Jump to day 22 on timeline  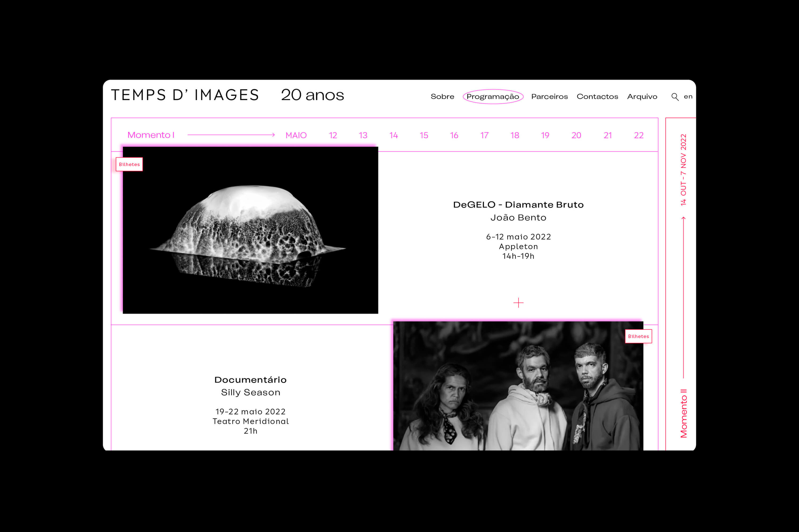pos(638,135)
